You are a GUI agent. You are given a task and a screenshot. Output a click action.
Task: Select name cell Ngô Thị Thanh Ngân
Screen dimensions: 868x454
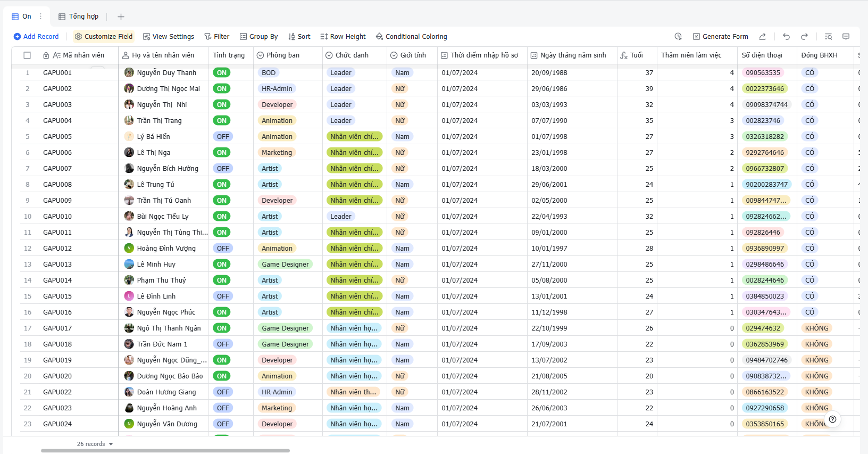click(164, 328)
